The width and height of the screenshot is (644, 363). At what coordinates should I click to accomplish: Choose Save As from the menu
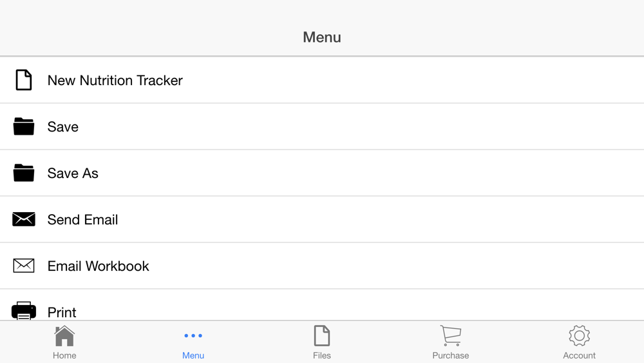tap(73, 173)
